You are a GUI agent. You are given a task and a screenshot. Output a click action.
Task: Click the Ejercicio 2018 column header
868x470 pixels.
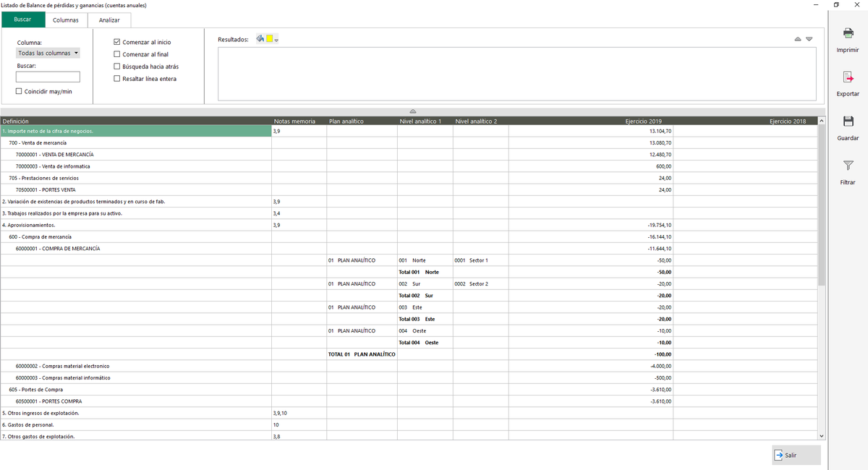coord(745,121)
